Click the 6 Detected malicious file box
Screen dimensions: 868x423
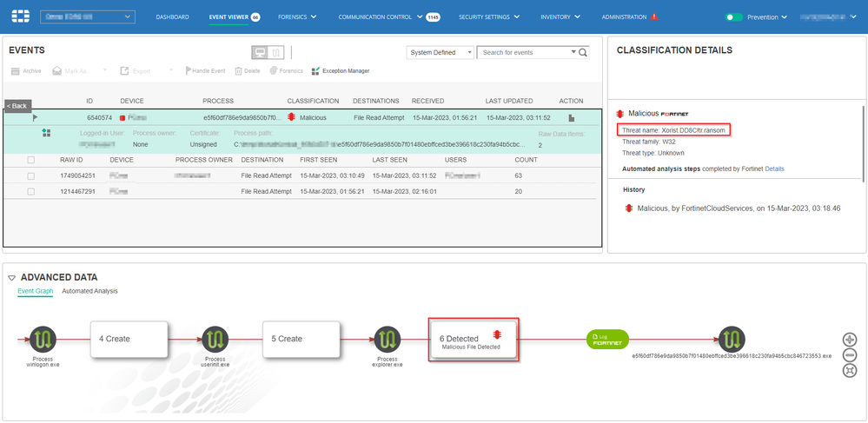click(x=474, y=340)
